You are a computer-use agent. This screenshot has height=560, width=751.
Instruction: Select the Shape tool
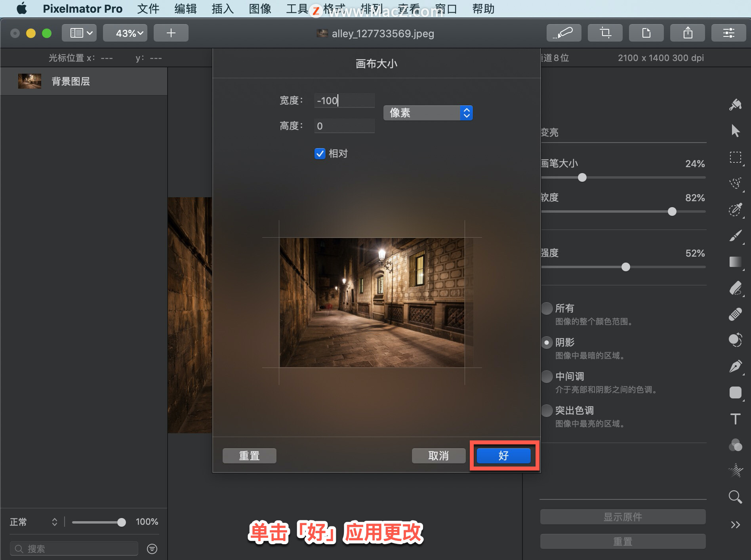[736, 392]
